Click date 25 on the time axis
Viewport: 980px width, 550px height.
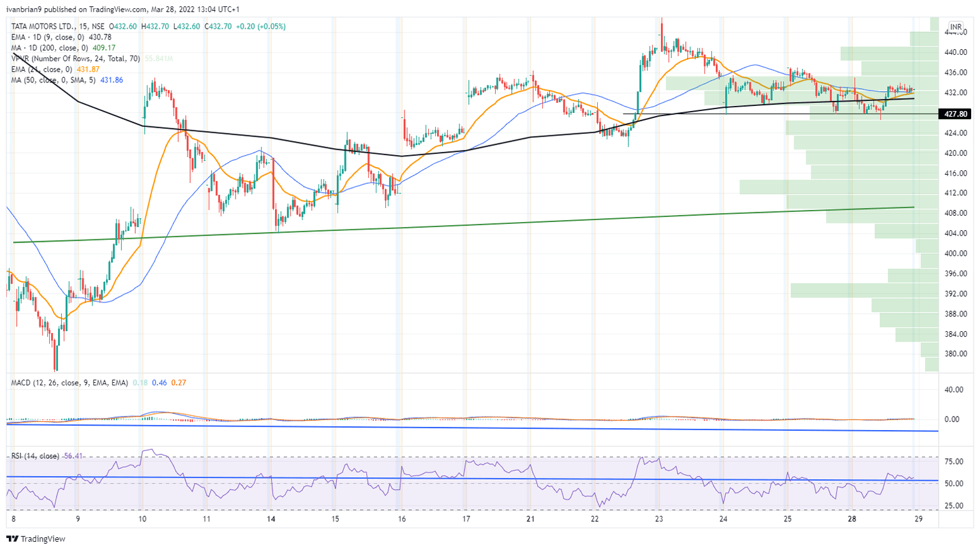[x=788, y=519]
